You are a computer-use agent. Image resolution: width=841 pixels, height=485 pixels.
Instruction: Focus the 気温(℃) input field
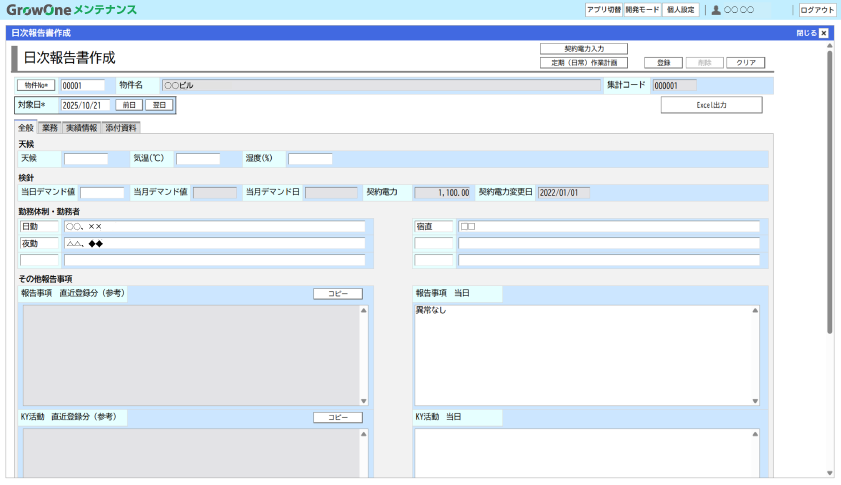pos(198,159)
